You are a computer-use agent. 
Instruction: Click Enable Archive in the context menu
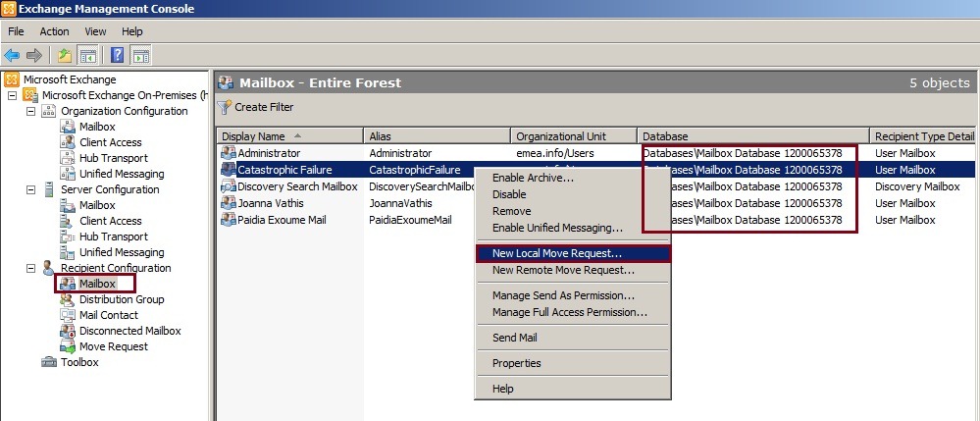[x=533, y=178]
